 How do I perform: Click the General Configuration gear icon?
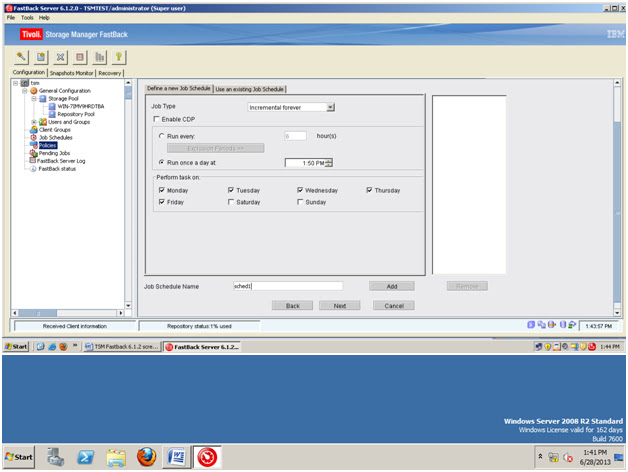(34, 91)
